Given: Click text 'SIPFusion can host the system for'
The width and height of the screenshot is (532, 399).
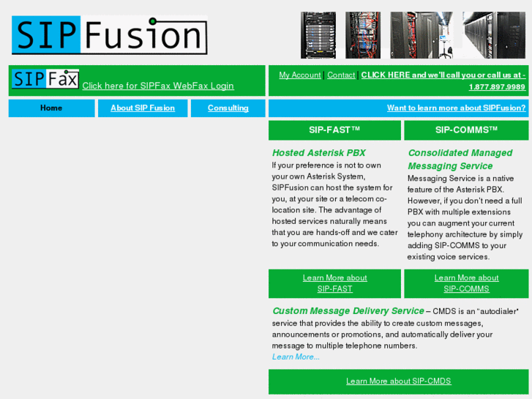Looking at the screenshot, I should click(x=332, y=187).
